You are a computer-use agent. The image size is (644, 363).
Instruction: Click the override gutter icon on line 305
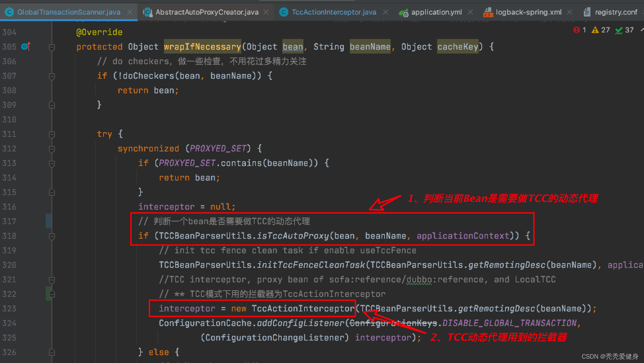pos(26,47)
